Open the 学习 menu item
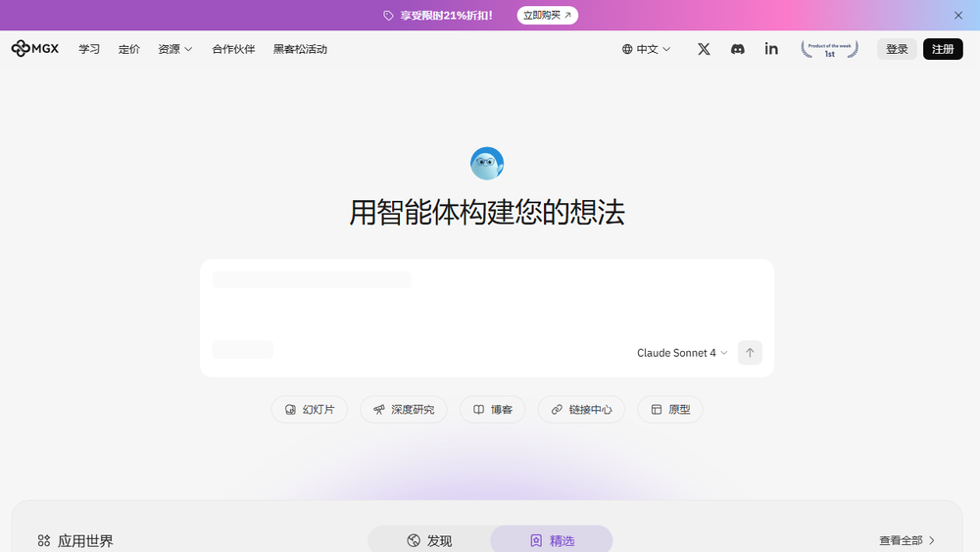This screenshot has width=980, height=552. pyautogui.click(x=89, y=49)
